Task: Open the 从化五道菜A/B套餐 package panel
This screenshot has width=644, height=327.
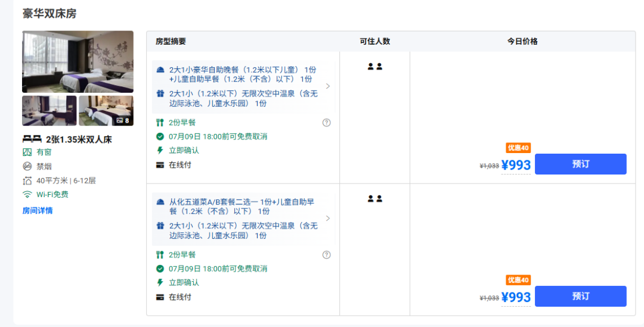Action: (243, 219)
